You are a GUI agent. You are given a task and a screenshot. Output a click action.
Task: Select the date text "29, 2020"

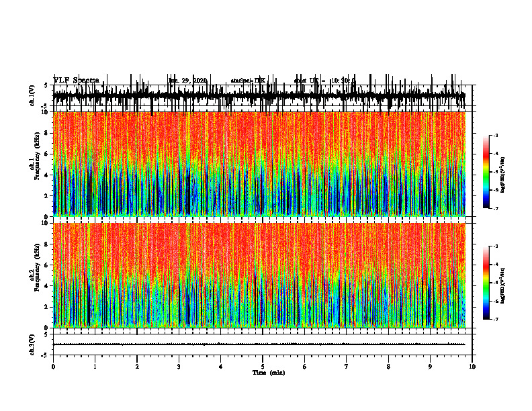click(x=193, y=81)
